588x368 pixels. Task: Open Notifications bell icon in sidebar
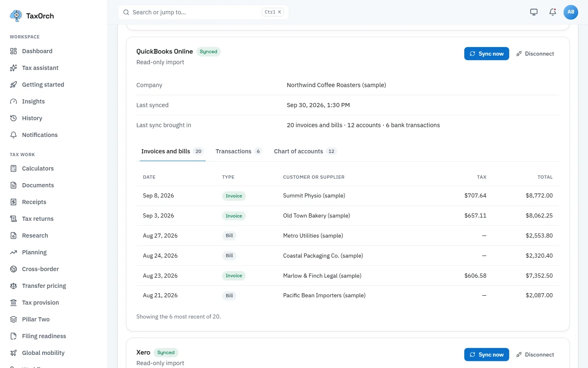[13, 135]
